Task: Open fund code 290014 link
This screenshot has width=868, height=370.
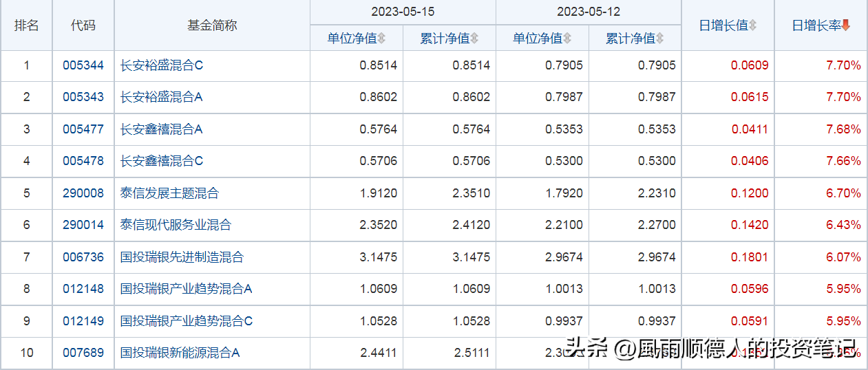Action: pyautogui.click(x=83, y=225)
